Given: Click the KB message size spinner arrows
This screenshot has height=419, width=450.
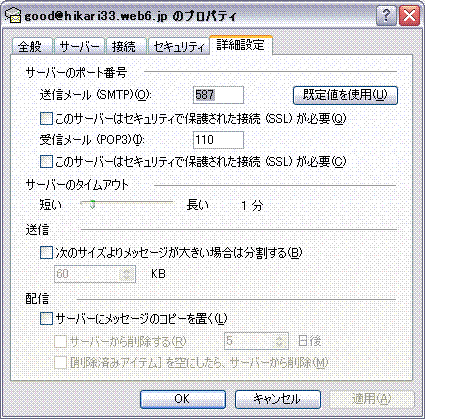Looking at the screenshot, I should pos(126,274).
